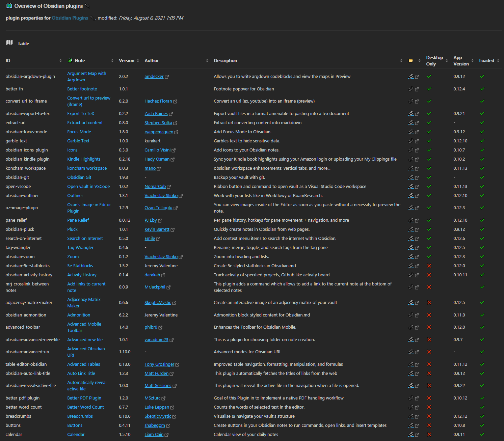Click external-link icon beside Liam Cain

coord(166,435)
